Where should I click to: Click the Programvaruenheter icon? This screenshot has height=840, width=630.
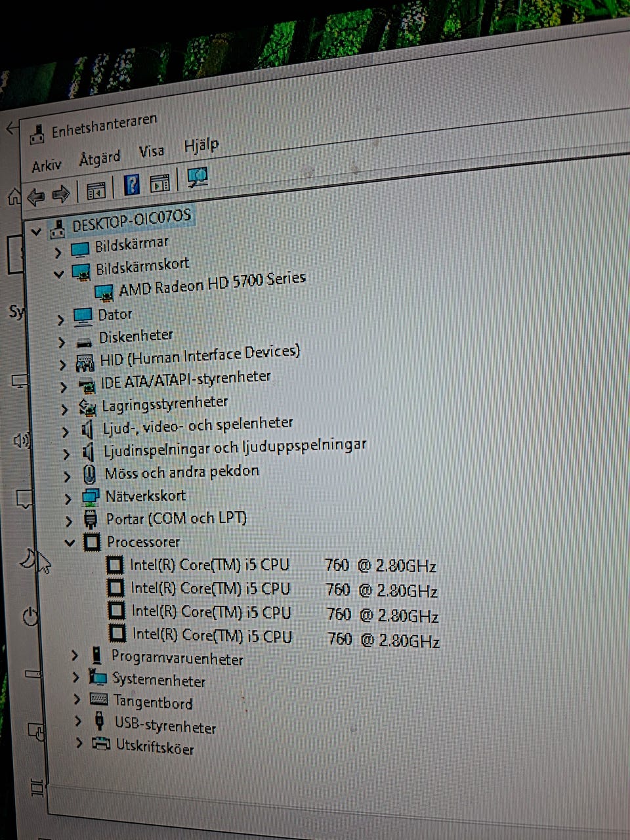pos(96,656)
